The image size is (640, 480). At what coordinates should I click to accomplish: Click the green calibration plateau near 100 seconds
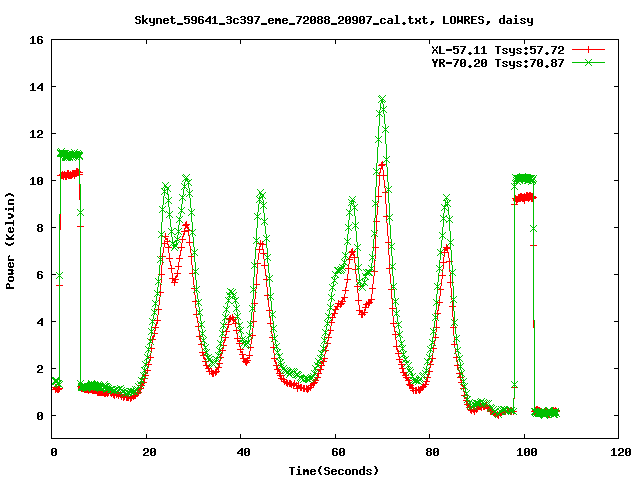coord(524,179)
